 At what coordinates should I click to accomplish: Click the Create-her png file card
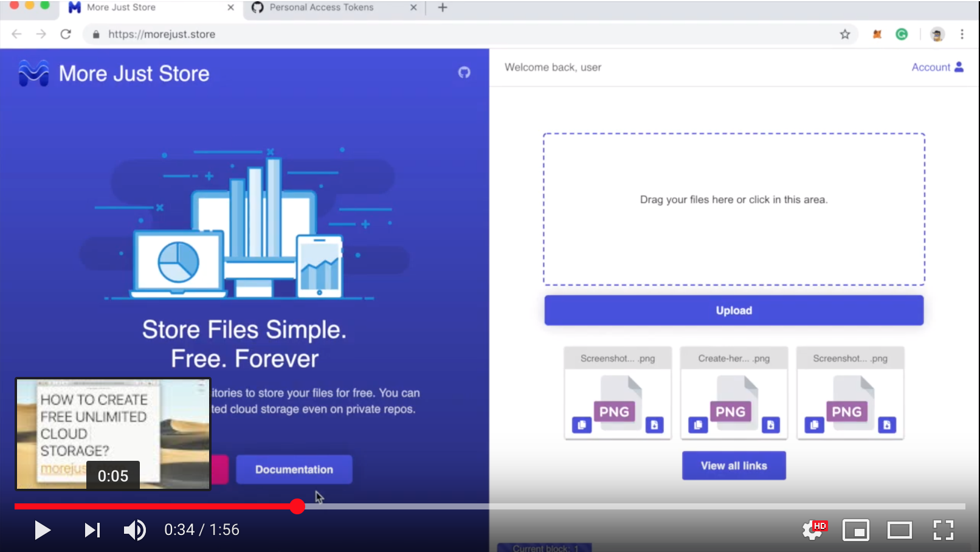pyautogui.click(x=734, y=393)
